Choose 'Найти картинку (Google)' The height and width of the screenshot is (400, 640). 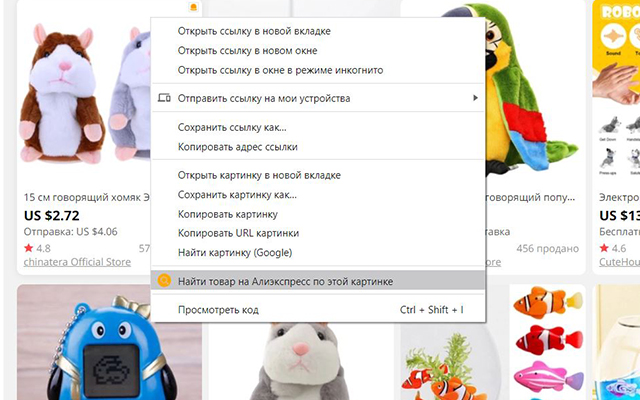318,253
